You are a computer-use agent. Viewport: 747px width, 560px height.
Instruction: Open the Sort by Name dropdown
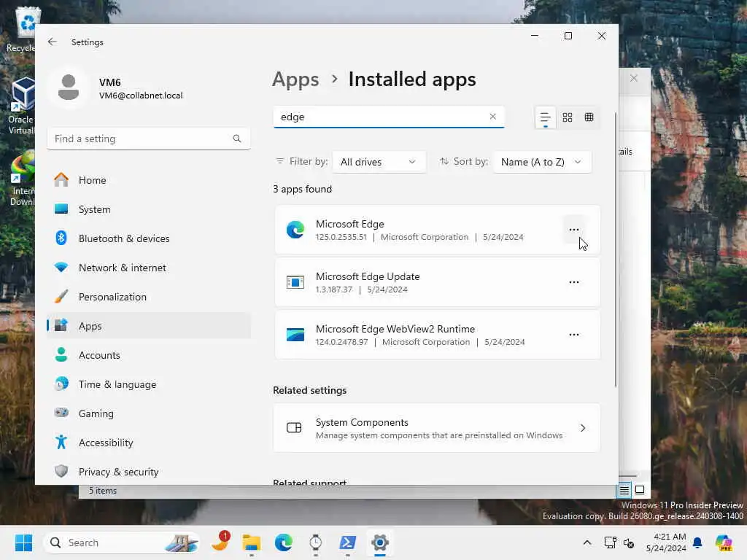tap(542, 162)
